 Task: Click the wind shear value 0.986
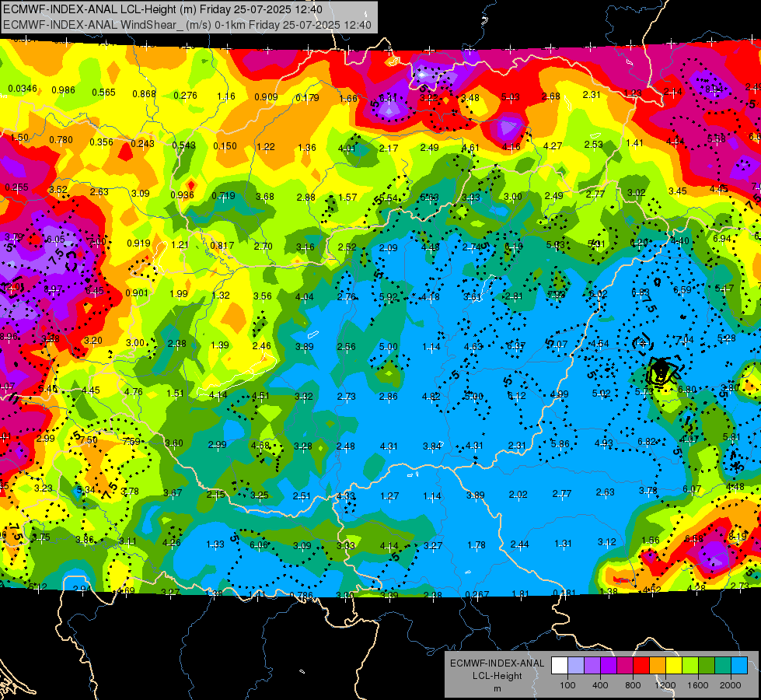pos(63,90)
